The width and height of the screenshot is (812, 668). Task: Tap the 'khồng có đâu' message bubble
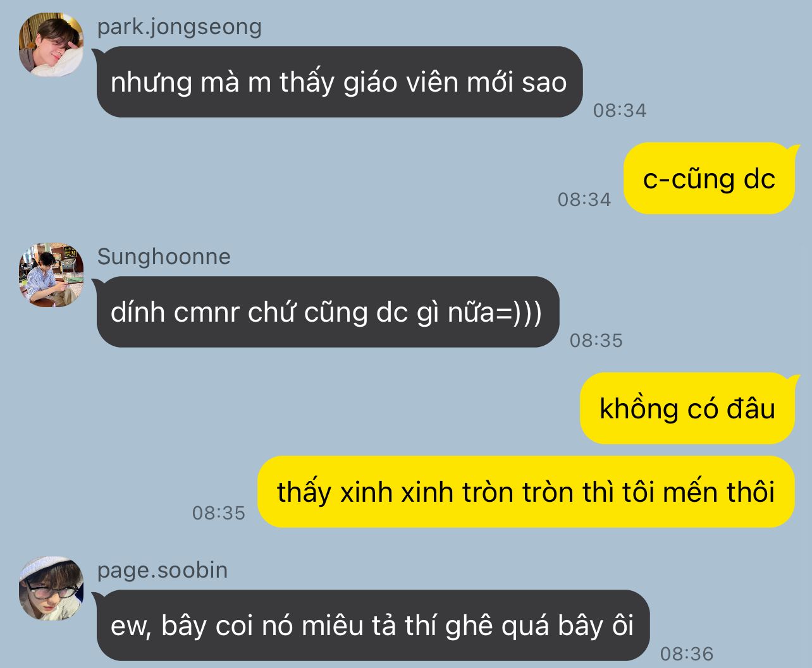pos(687,409)
